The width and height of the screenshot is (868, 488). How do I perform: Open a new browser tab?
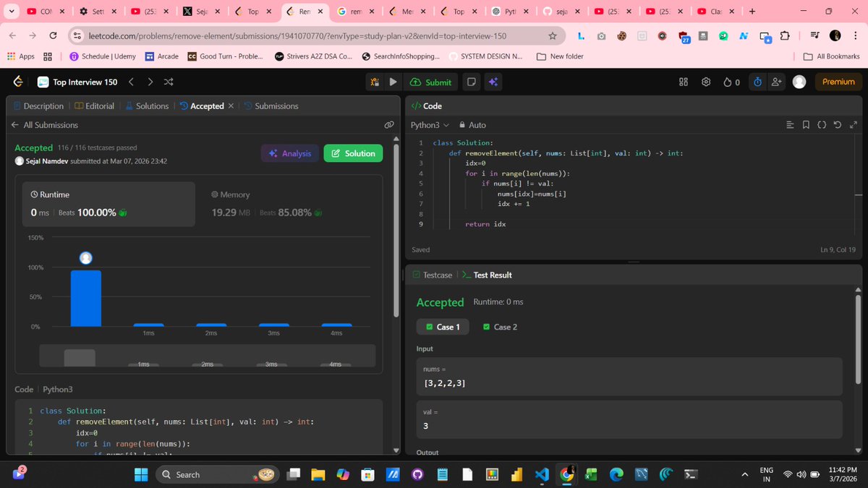(x=752, y=12)
